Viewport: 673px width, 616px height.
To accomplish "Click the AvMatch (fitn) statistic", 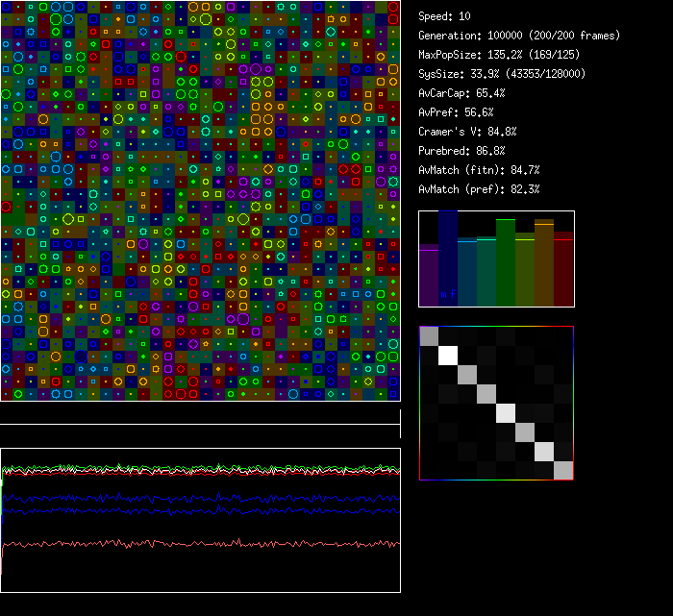I will tap(480, 170).
